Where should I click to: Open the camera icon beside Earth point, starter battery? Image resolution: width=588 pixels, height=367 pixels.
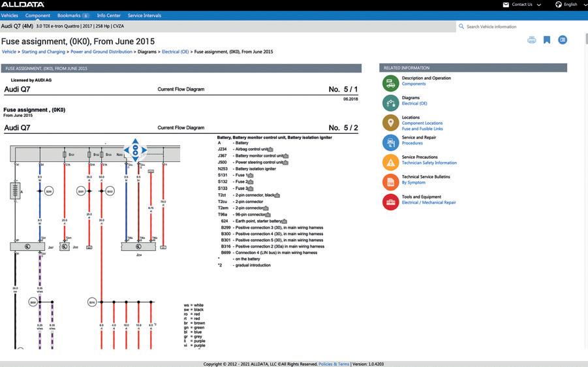[285, 221]
